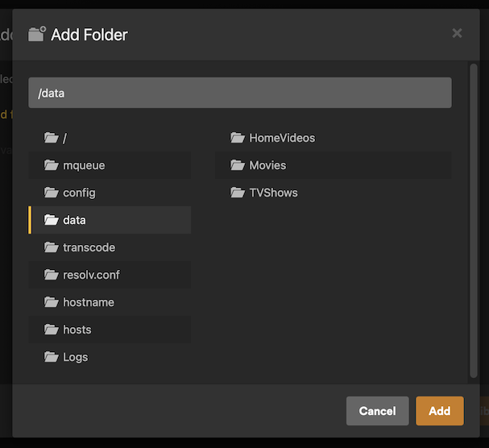Close the Add Folder dialog
Screen dimensions: 489x448
[457, 33]
